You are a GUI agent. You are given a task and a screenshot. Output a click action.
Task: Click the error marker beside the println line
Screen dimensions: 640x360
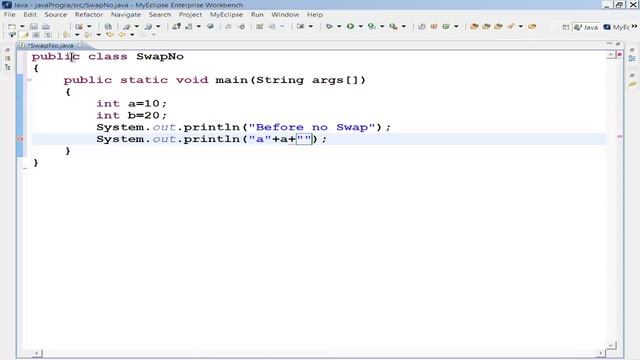click(x=20, y=139)
